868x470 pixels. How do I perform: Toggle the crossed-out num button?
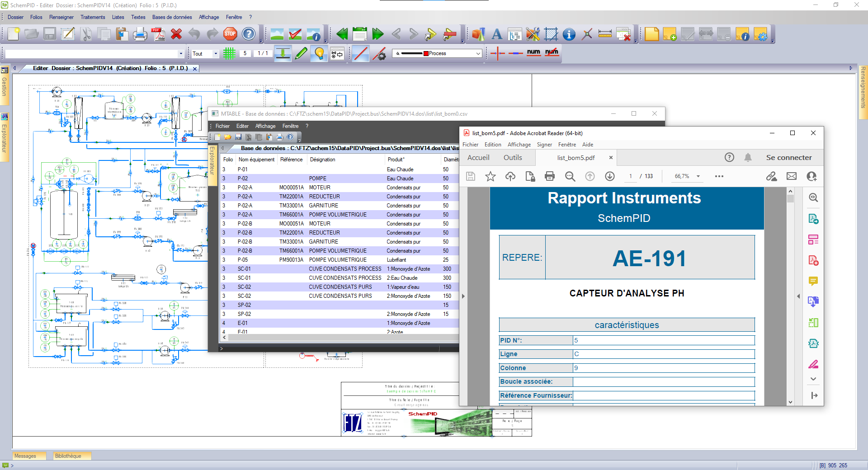(x=552, y=52)
